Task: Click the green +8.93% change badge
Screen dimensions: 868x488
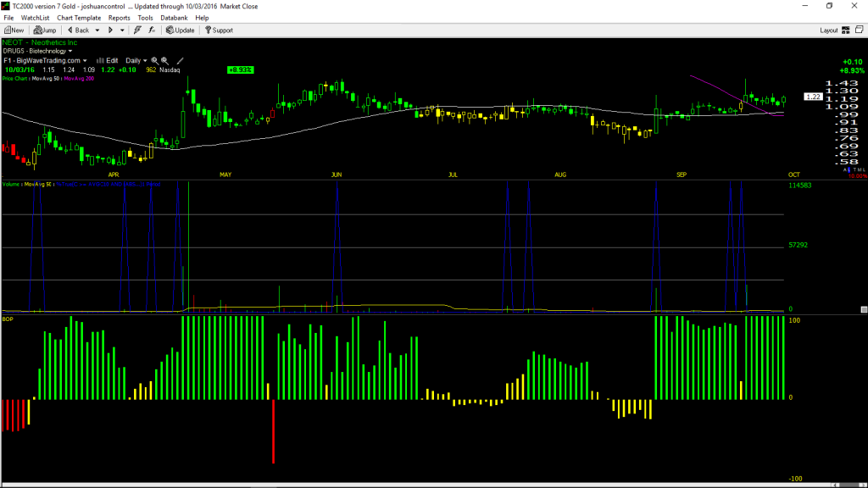Action: point(240,70)
